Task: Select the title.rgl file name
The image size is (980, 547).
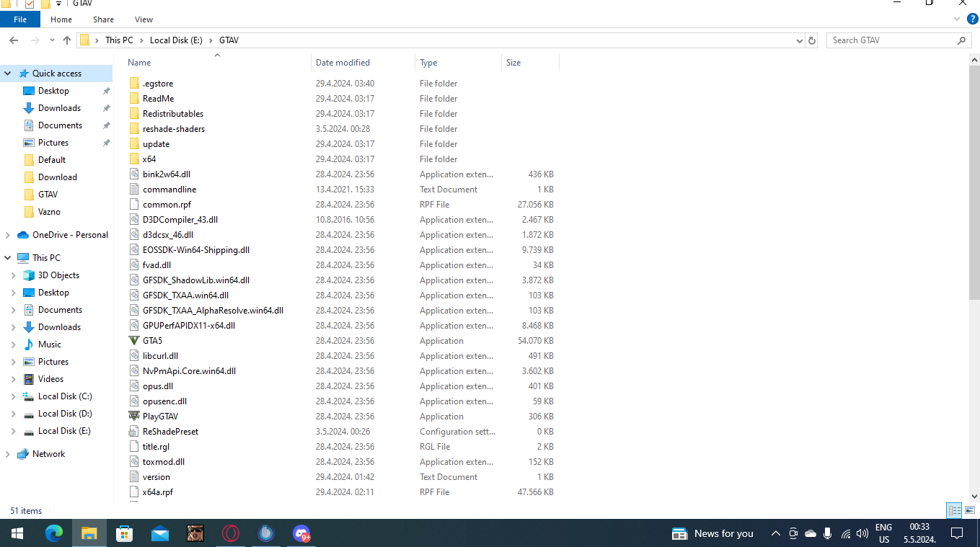Action: click(x=156, y=447)
